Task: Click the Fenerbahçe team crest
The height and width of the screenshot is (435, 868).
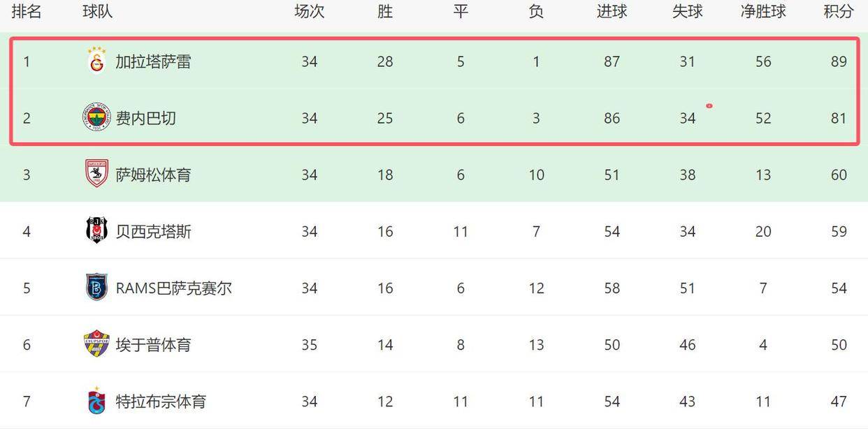Action: [96, 117]
